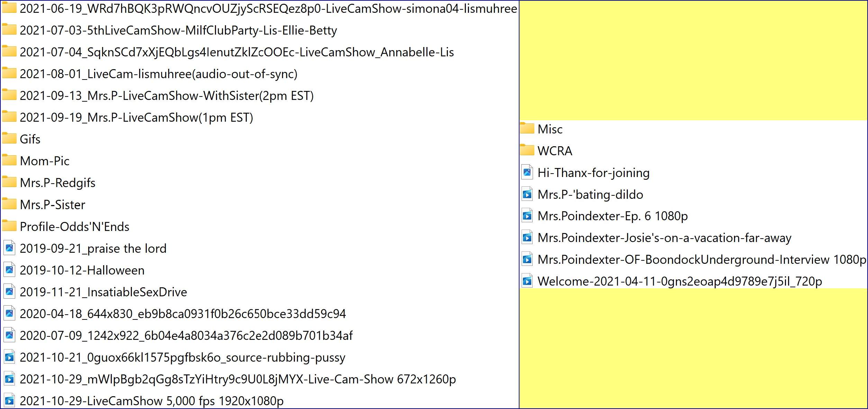Select 2021-07-03-5thLiveCamShow-MilfClubParty folder name
The height and width of the screenshot is (409, 868).
coord(178,30)
